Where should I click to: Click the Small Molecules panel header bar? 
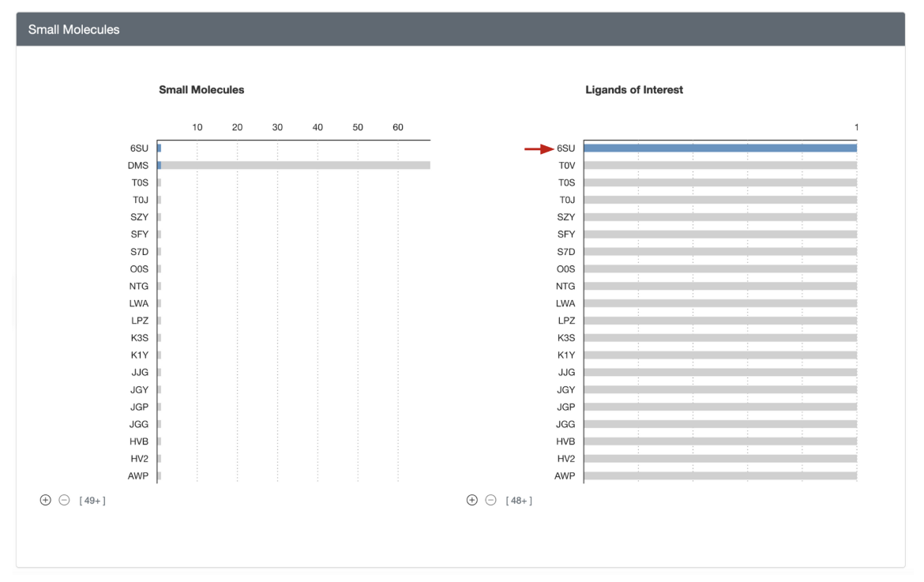460,29
